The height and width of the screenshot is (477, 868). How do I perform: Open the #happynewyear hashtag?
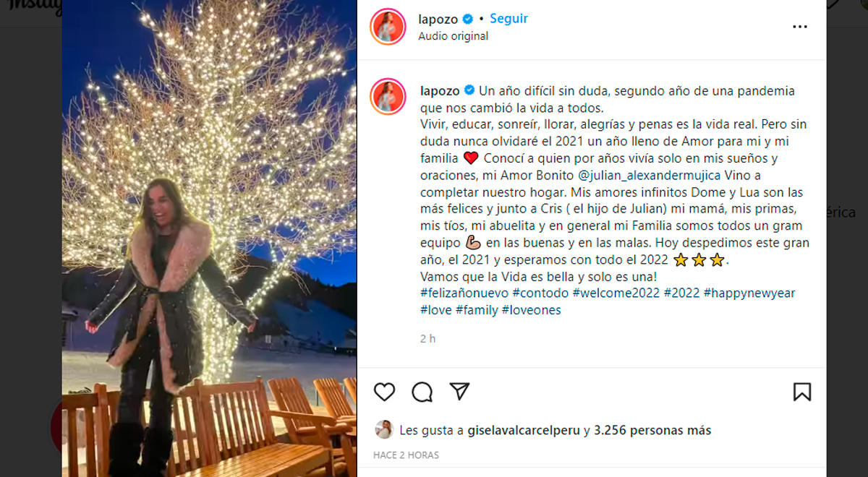(749, 293)
